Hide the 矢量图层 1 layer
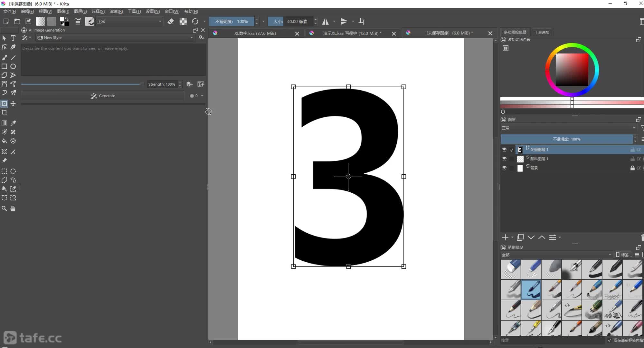644x348 pixels. pyautogui.click(x=504, y=150)
